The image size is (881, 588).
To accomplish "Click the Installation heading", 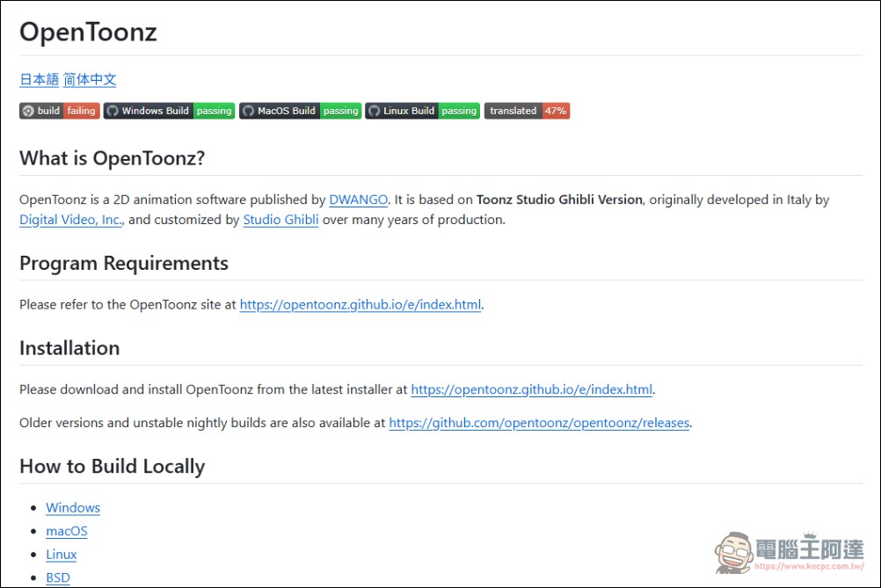I will coord(69,348).
